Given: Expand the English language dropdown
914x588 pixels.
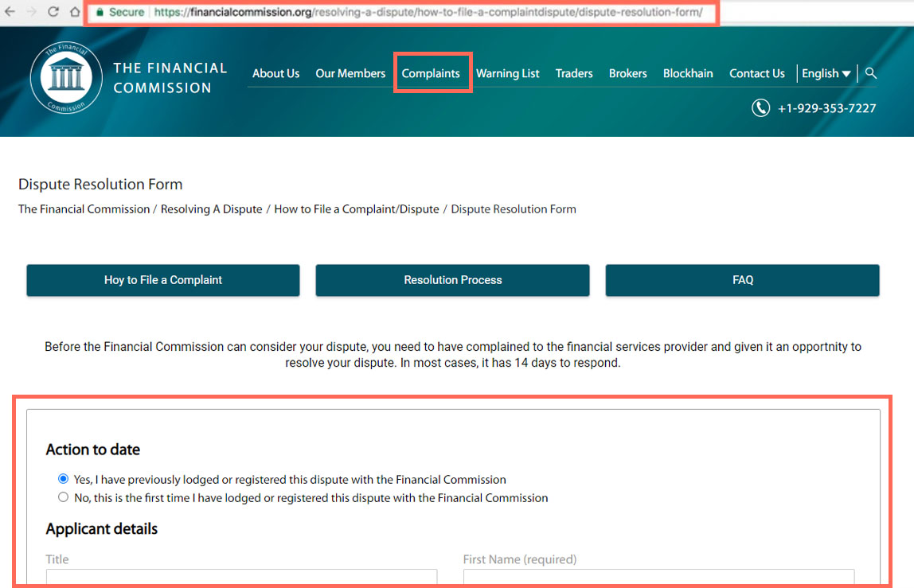Looking at the screenshot, I should point(826,73).
